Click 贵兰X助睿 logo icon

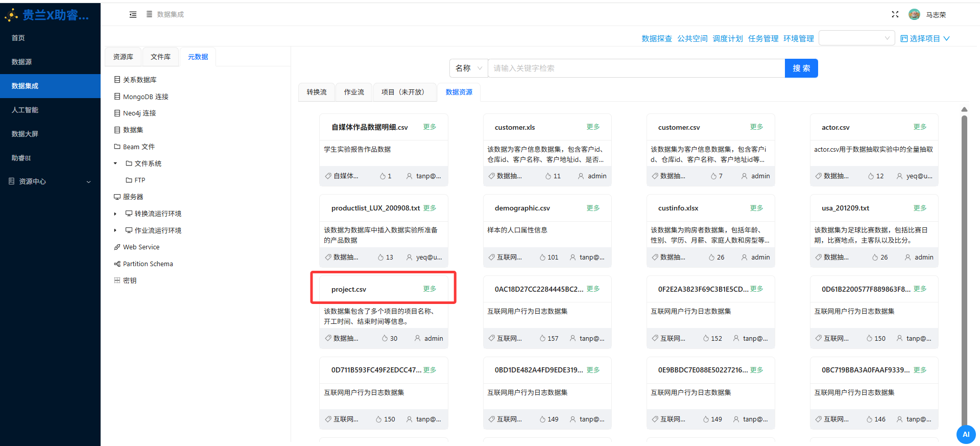pyautogui.click(x=11, y=15)
